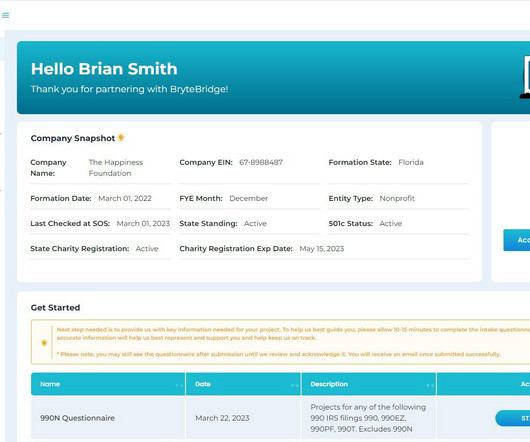Click the Get Started section heading

click(55, 308)
